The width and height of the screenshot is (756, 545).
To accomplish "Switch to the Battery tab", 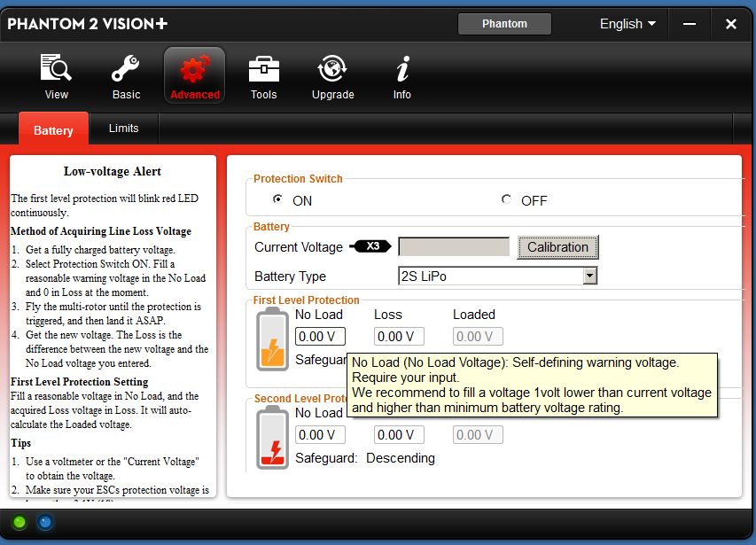I will coord(53,129).
